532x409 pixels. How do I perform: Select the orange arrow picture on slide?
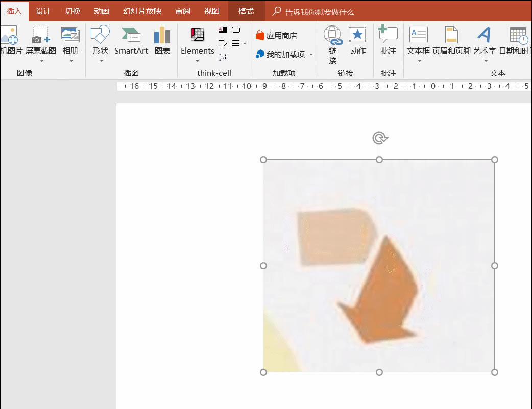379,266
